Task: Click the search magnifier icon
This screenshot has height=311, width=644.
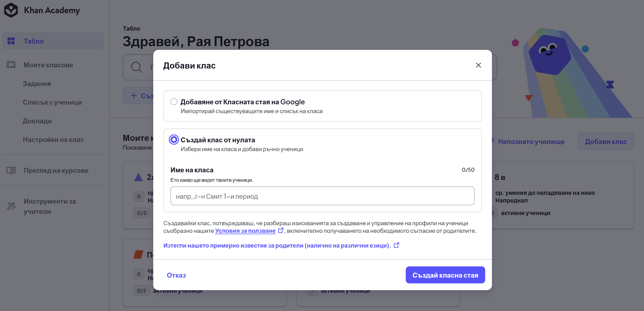Action: pyautogui.click(x=136, y=67)
